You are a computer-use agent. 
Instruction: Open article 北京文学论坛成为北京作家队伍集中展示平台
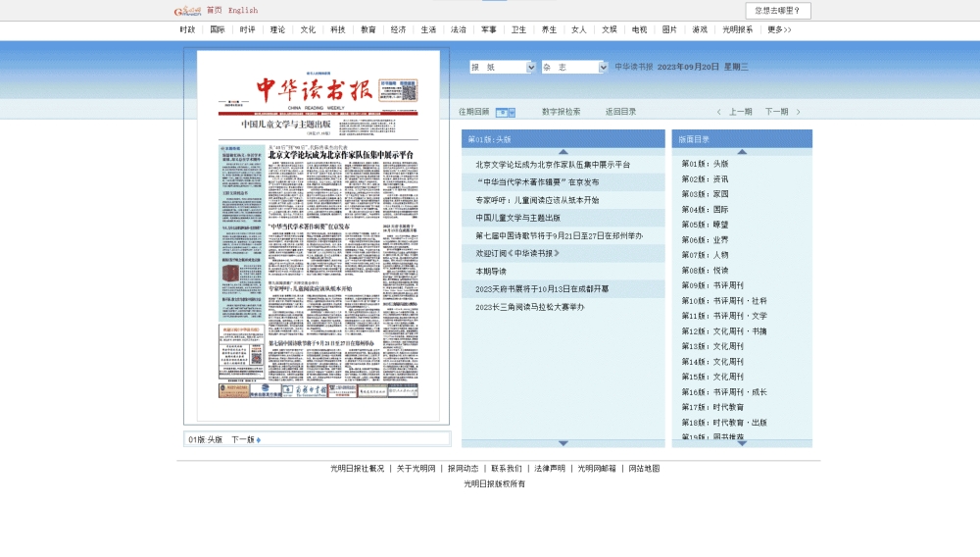(x=553, y=165)
